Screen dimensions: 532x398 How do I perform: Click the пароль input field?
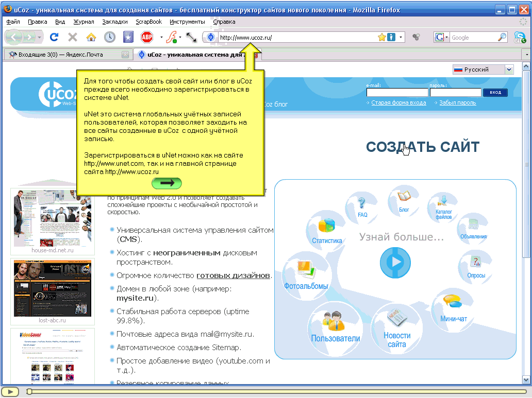455,93
